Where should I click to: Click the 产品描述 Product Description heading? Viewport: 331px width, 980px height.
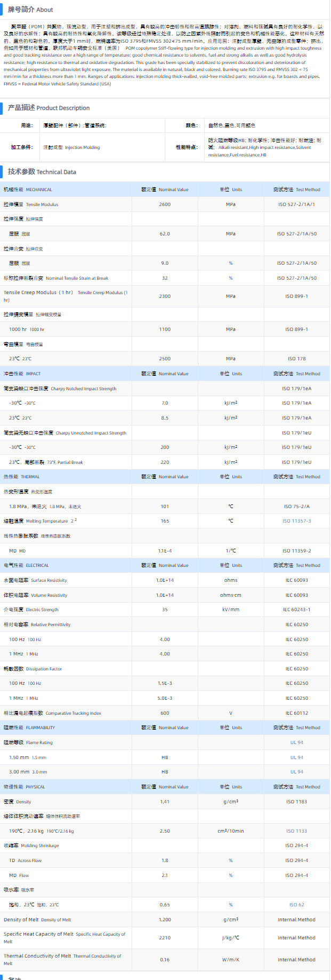(49, 108)
